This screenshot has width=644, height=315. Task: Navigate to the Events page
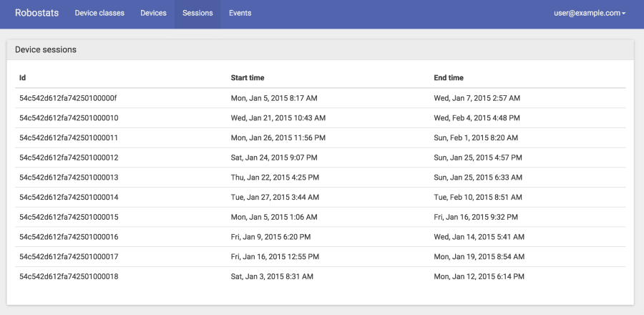240,13
